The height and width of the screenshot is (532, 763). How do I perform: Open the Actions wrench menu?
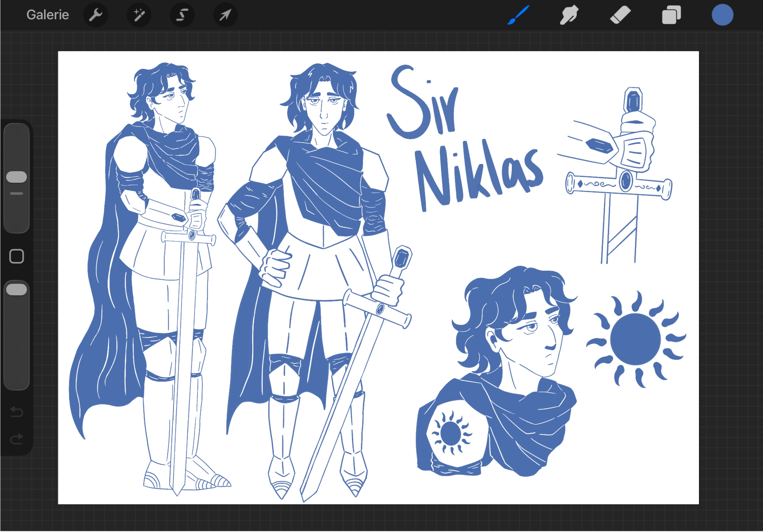point(96,15)
